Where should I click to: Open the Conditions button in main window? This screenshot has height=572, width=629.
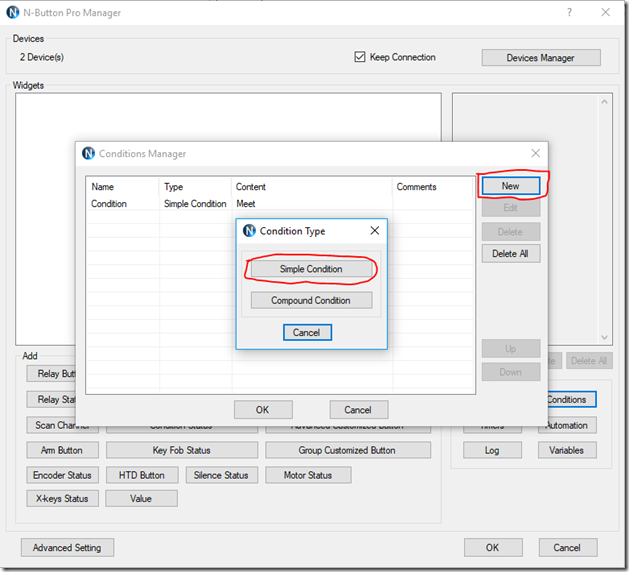pos(572,400)
